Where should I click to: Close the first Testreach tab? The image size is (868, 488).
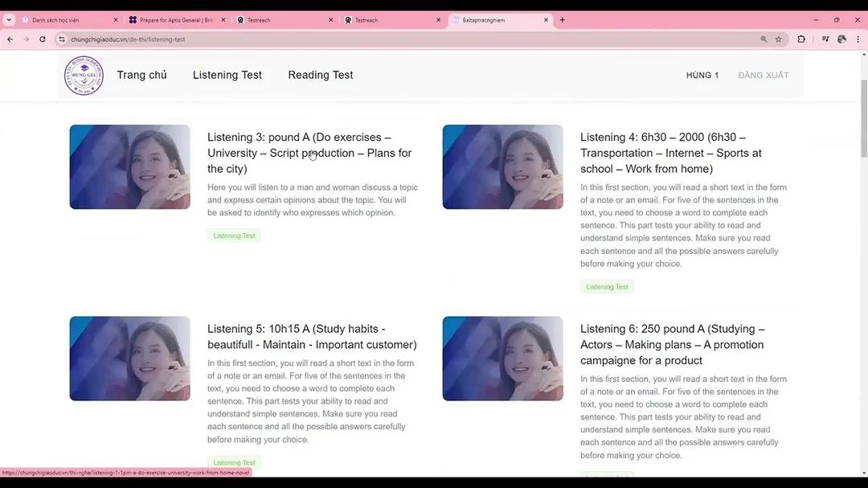click(x=330, y=20)
